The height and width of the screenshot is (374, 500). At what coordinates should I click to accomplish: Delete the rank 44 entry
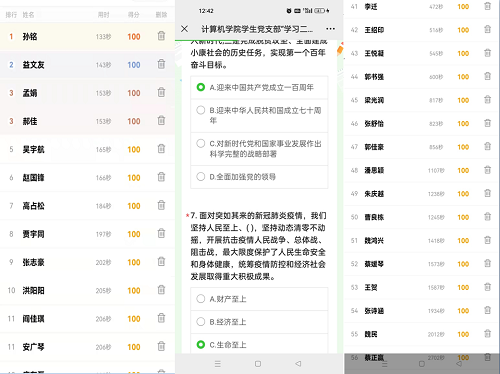487,76
